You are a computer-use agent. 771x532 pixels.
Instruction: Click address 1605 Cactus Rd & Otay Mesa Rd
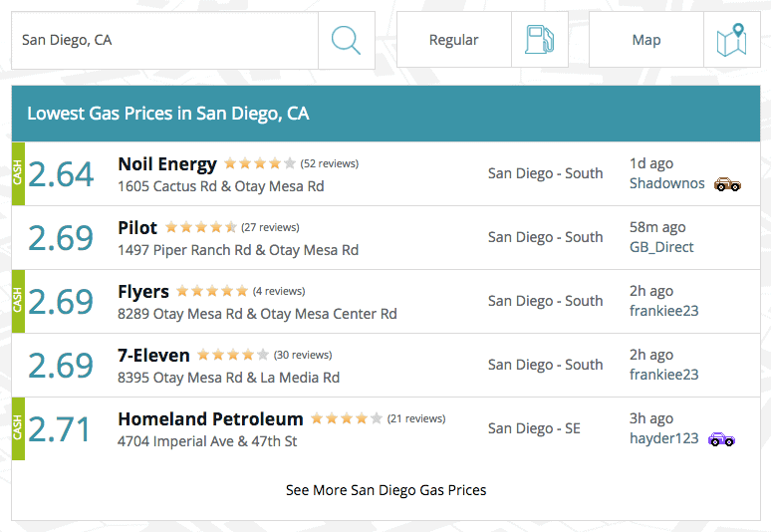(221, 187)
